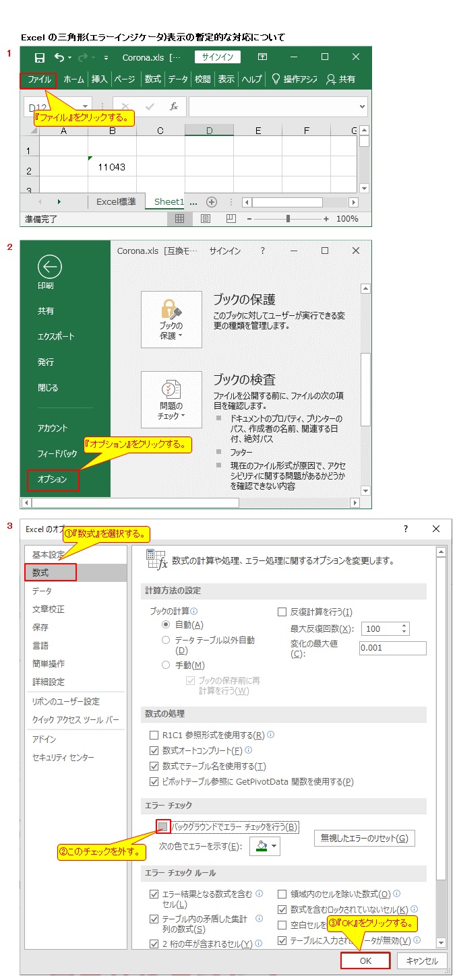This screenshot has height=980, width=457.
Task: Click the formula bar Cancel X icon
Action: [125, 106]
